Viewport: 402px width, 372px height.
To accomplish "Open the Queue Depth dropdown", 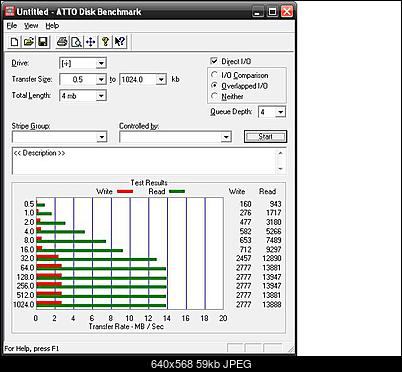I will (x=280, y=112).
